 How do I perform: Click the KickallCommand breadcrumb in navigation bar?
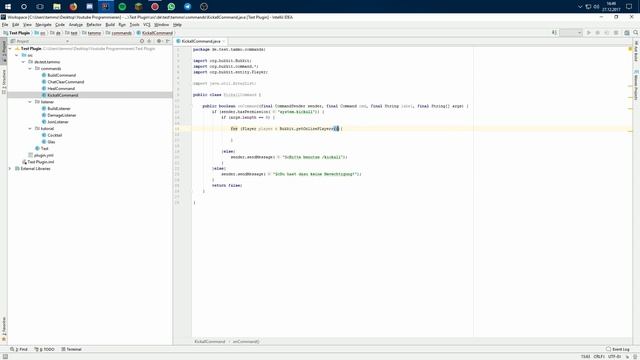click(155, 33)
